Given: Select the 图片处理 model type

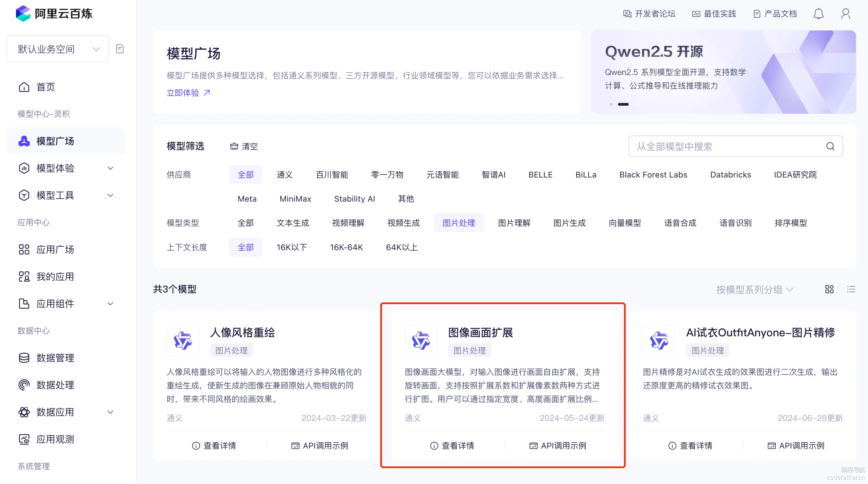Looking at the screenshot, I should pyautogui.click(x=459, y=223).
